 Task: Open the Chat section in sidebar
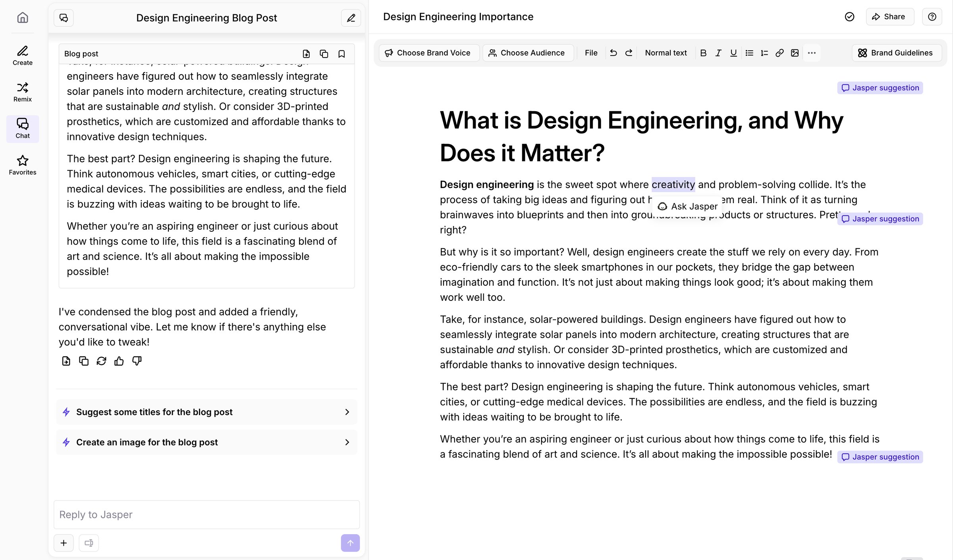pos(23,129)
